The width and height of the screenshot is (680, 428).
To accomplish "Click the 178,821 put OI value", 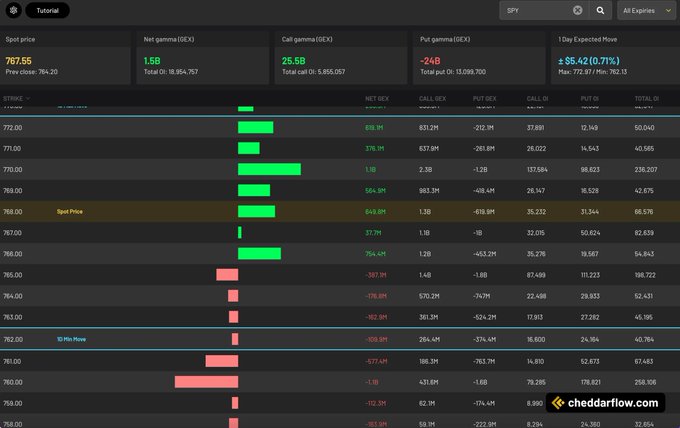I will (591, 382).
